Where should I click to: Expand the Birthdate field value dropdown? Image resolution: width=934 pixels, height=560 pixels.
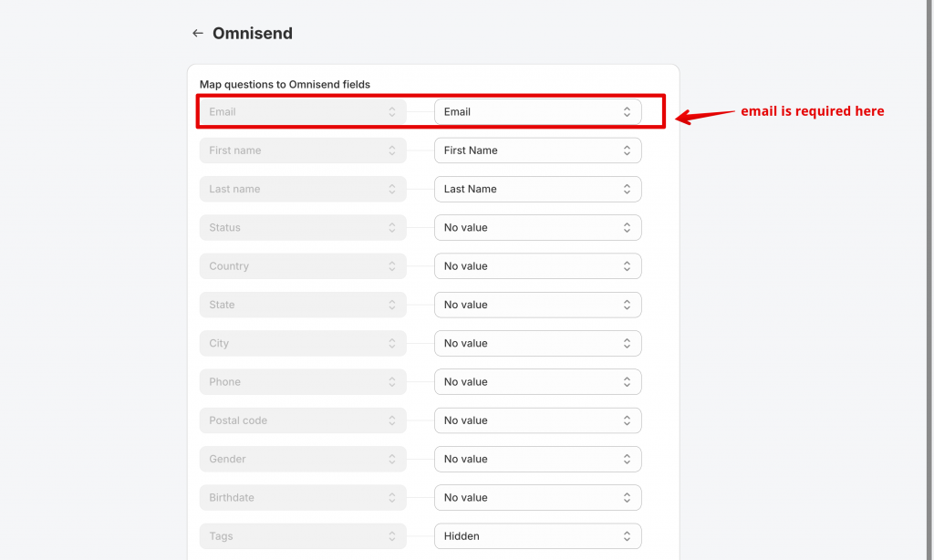537,498
